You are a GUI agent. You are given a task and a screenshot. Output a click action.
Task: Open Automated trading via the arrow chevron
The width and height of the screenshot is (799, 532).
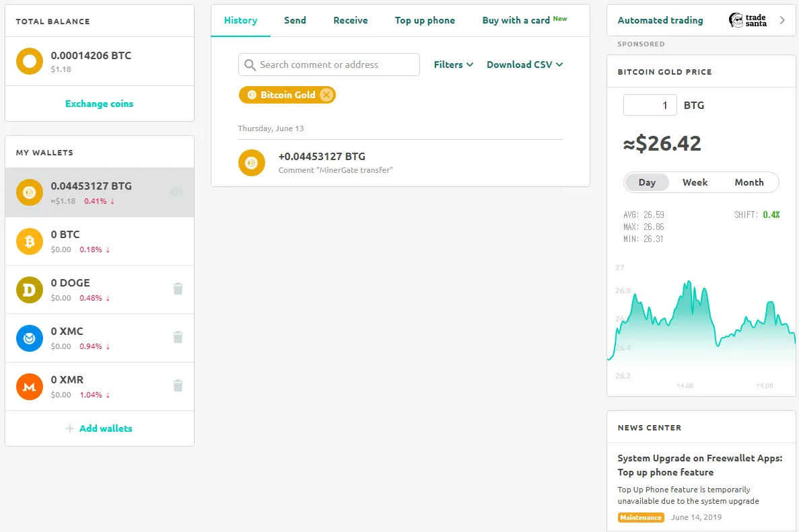coord(782,20)
